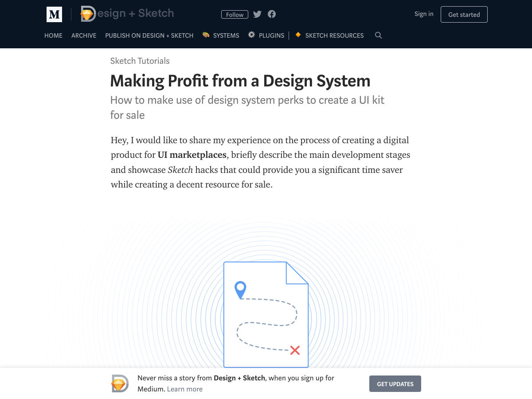Click the Sketch Tutorials label
This screenshot has width=532, height=399.
pyautogui.click(x=140, y=61)
